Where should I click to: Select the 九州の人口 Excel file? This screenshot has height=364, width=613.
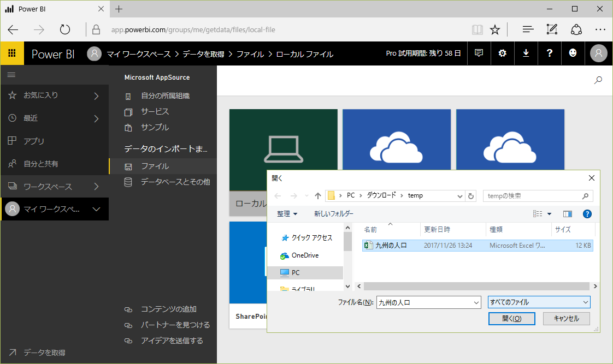coord(478,245)
